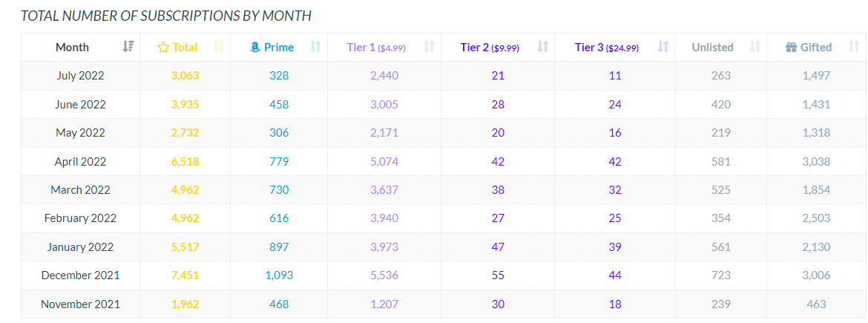Image resolution: width=868 pixels, height=323 pixels.
Task: Click Unlisted value 420
Action: [x=721, y=105]
